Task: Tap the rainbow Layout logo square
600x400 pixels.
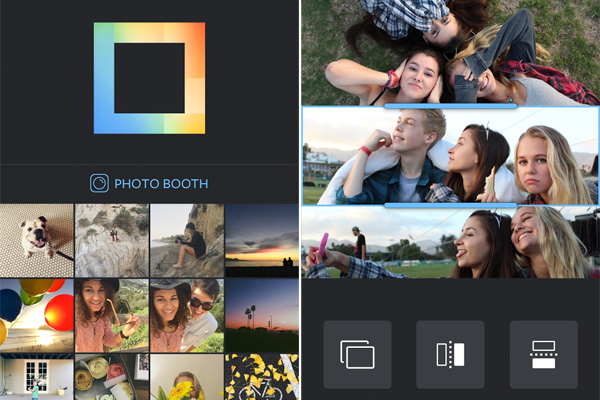Action: (149, 78)
